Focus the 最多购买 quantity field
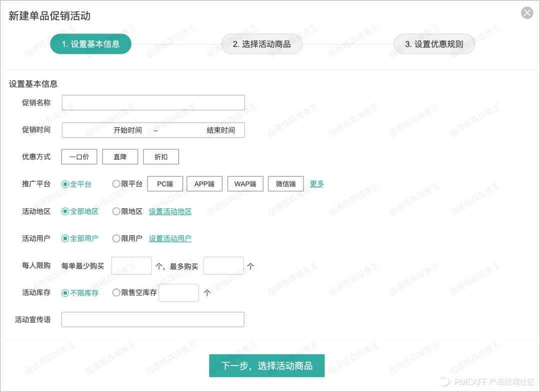540x392 pixels. point(223,266)
